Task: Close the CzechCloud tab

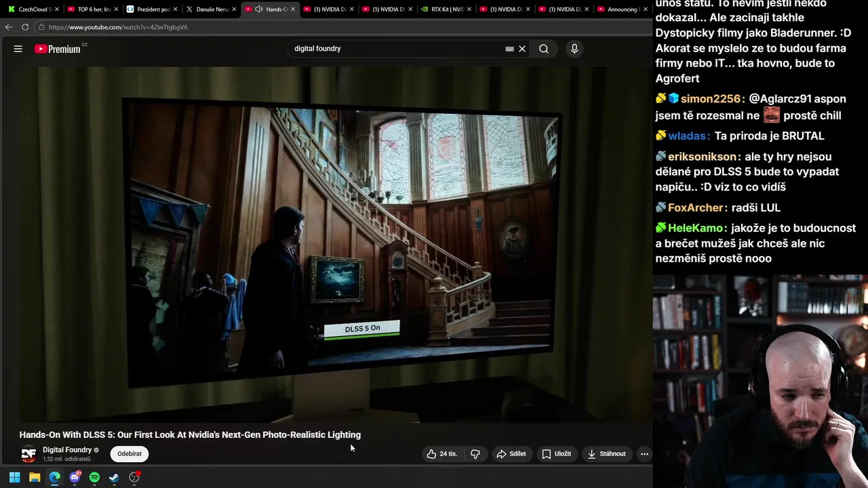Action: pyautogui.click(x=56, y=9)
